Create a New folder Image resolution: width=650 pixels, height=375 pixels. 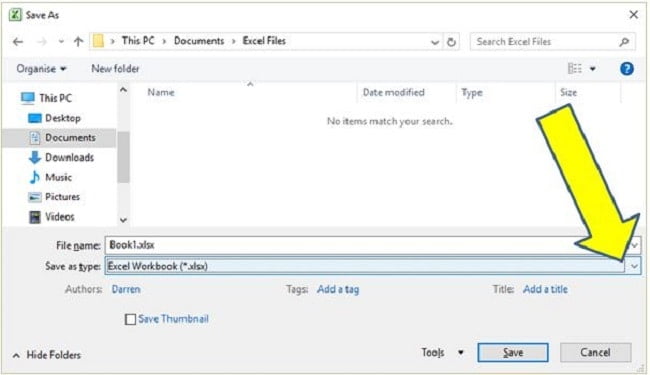(115, 69)
